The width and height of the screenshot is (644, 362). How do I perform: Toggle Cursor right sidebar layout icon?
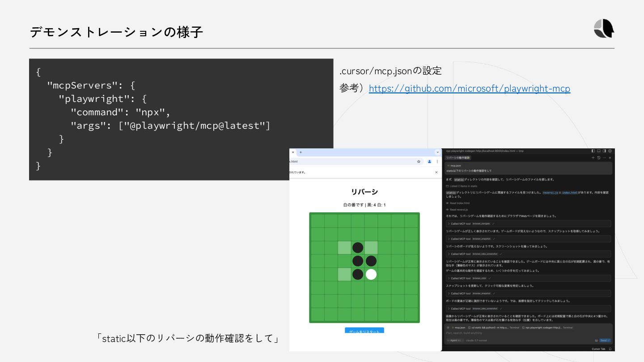click(605, 151)
